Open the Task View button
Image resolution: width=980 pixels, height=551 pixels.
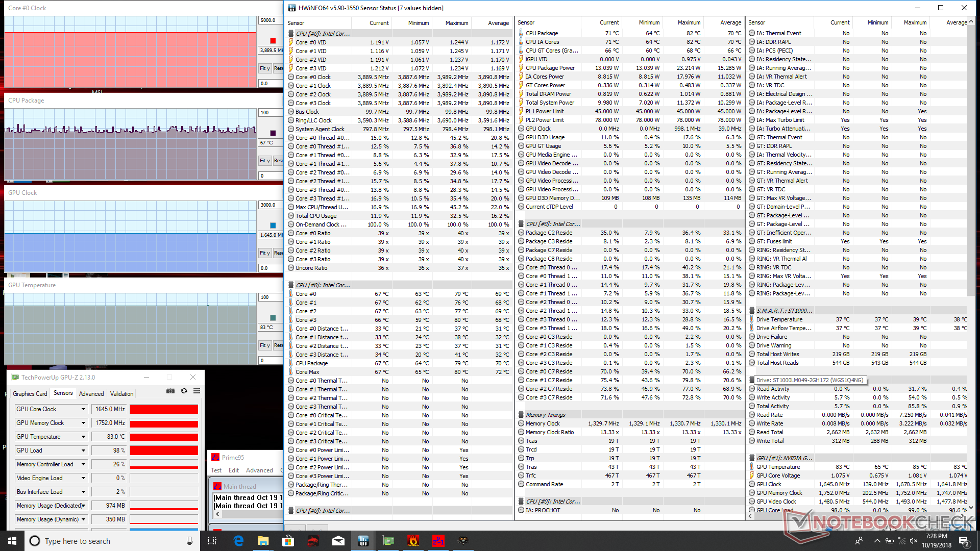pyautogui.click(x=212, y=541)
